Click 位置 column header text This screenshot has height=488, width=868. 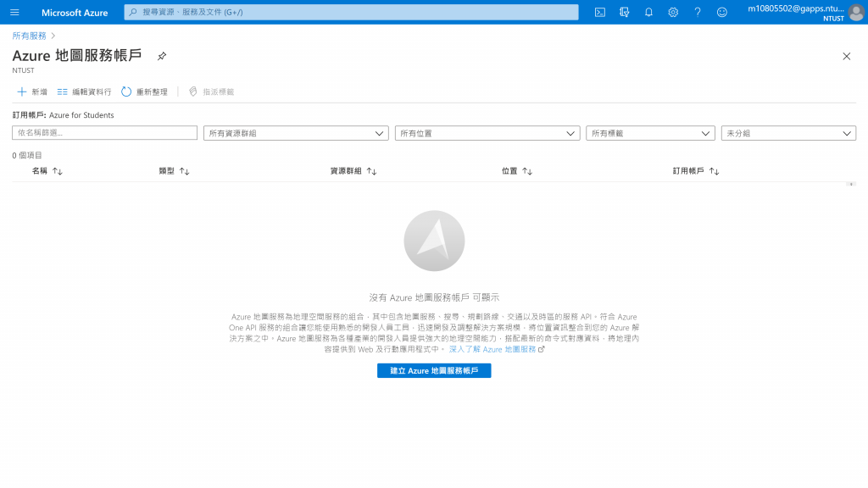pyautogui.click(x=509, y=171)
